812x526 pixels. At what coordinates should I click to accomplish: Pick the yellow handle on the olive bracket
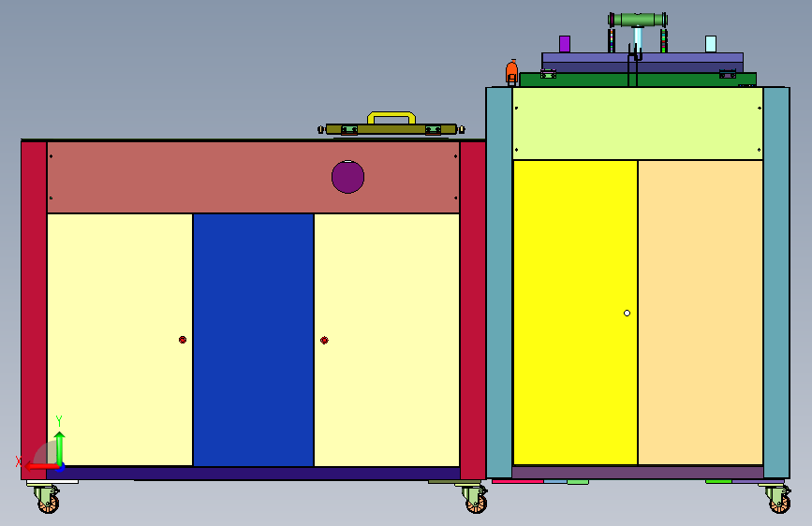click(x=391, y=118)
